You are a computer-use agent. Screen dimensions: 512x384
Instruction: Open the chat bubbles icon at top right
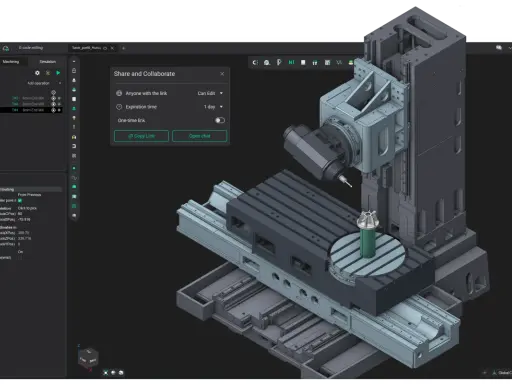coord(499,48)
